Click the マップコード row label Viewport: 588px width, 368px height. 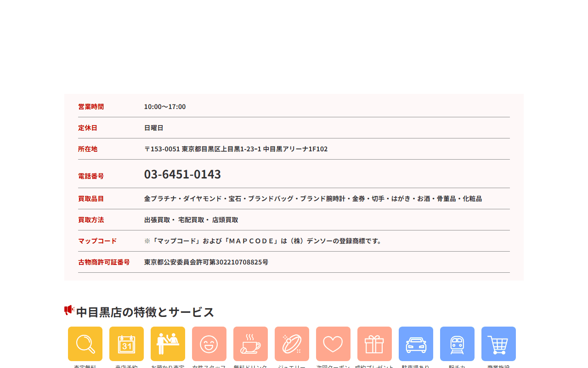coord(97,241)
